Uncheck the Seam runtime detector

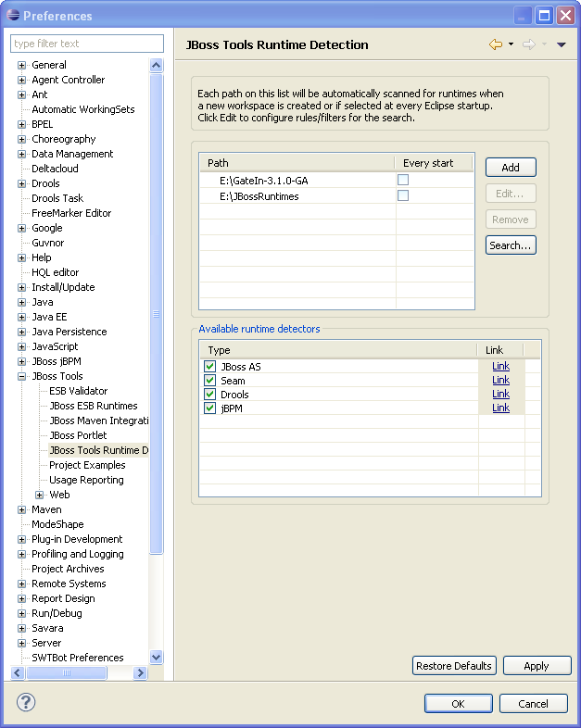tap(210, 381)
